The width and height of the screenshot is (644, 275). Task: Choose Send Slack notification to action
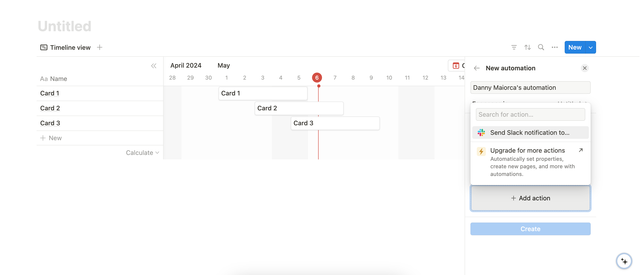pyautogui.click(x=530, y=132)
